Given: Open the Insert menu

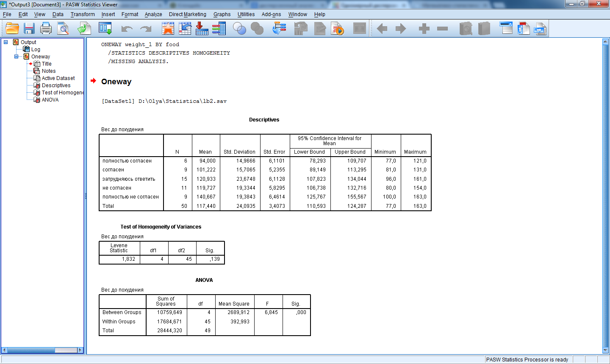Looking at the screenshot, I should pyautogui.click(x=108, y=14).
